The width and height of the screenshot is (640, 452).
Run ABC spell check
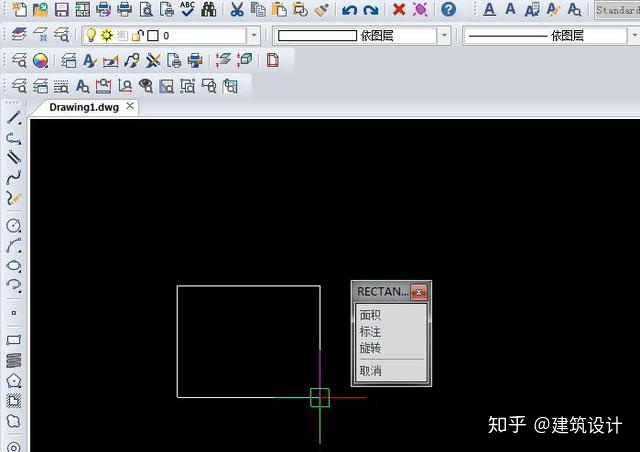pos(187,9)
